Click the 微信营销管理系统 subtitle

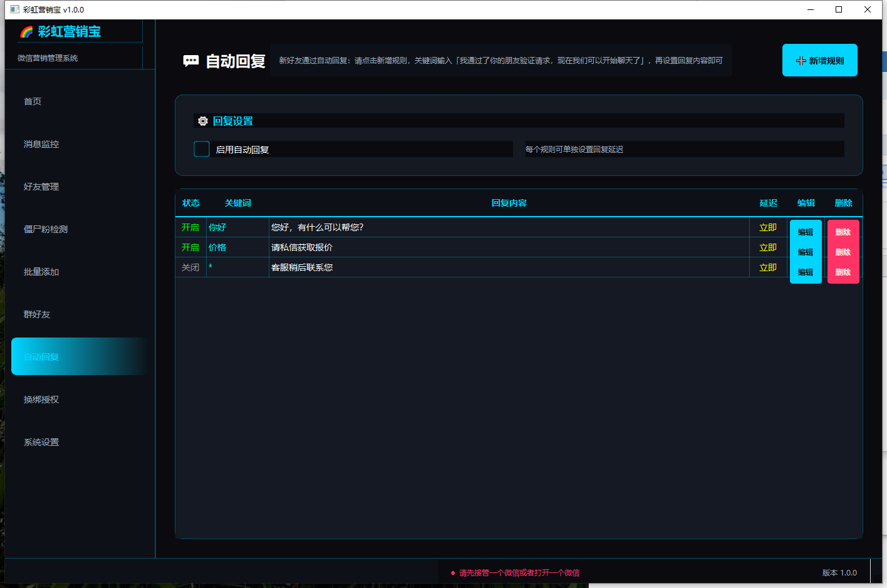click(48, 58)
